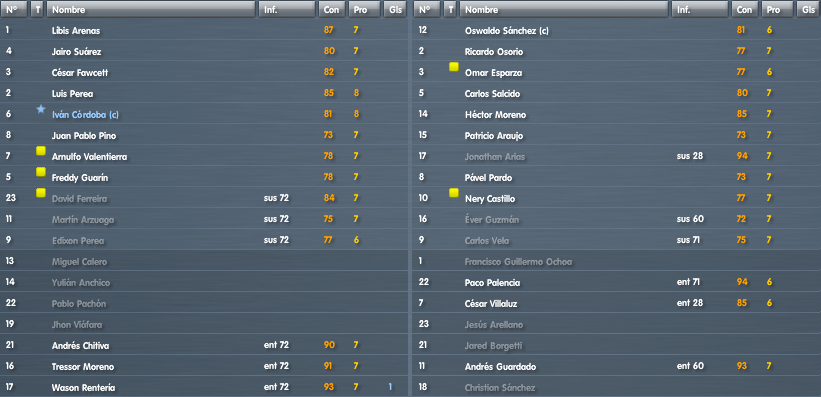Click Omar Esparza's yellow card icon
821x397 pixels.
tap(454, 67)
